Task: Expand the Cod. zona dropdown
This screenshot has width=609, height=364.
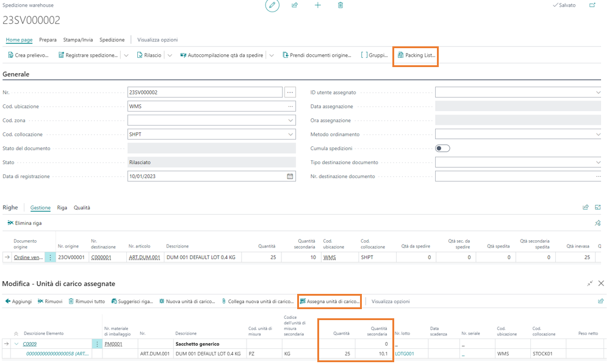Action: 290,120
